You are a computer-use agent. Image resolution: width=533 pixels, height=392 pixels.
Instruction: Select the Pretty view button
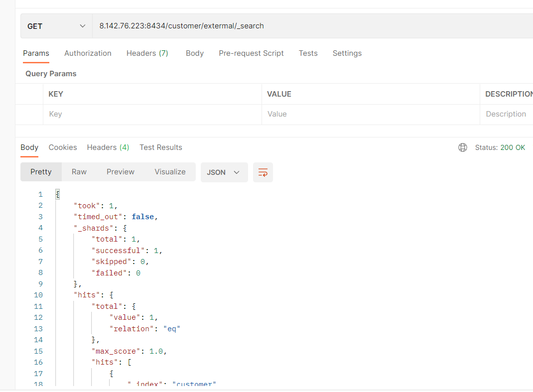[x=41, y=172]
